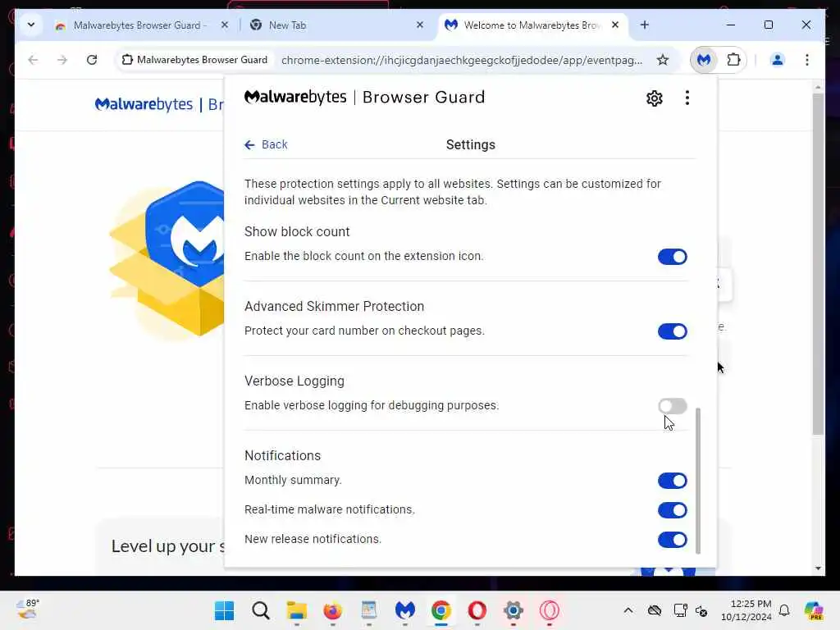Open Opera browser from the taskbar
The height and width of the screenshot is (630, 840).
click(477, 610)
